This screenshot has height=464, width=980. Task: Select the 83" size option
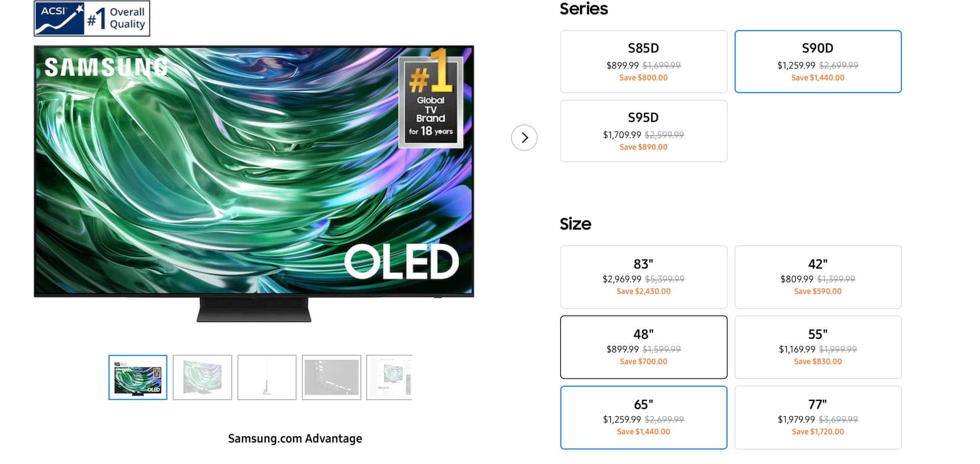643,277
